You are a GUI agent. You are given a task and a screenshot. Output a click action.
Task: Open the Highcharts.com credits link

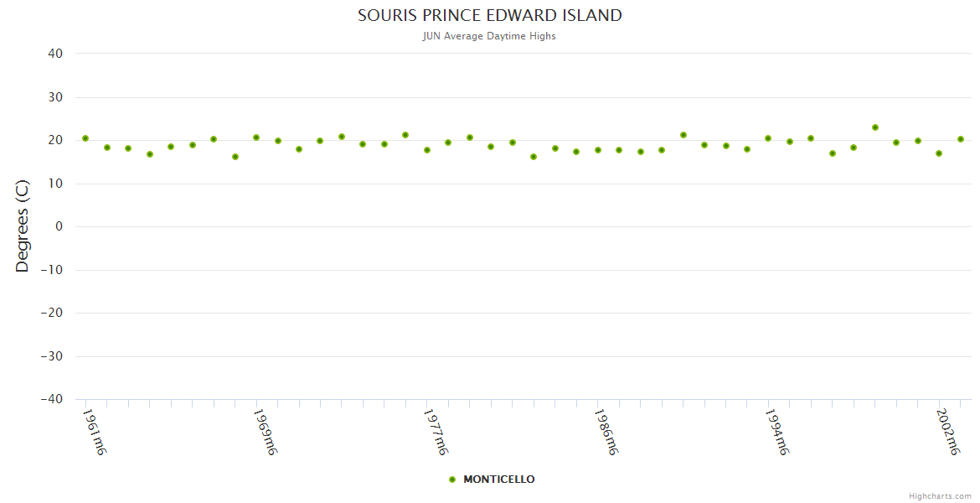(940, 496)
